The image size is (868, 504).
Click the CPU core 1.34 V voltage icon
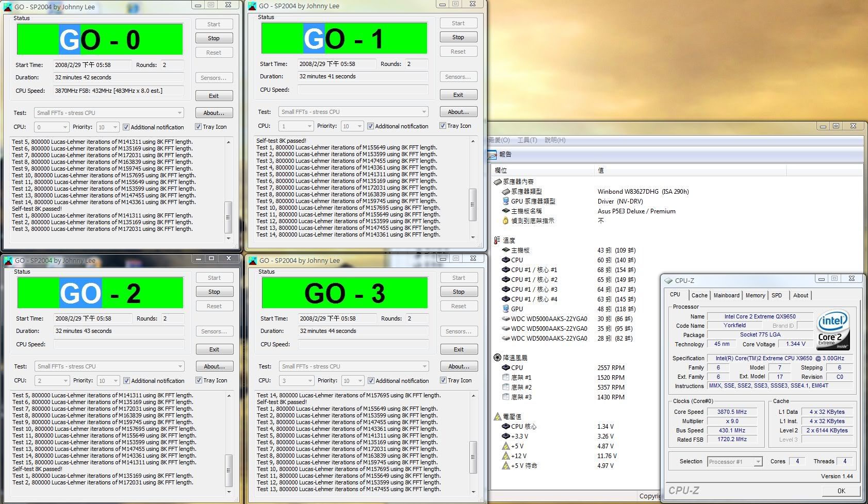click(506, 427)
